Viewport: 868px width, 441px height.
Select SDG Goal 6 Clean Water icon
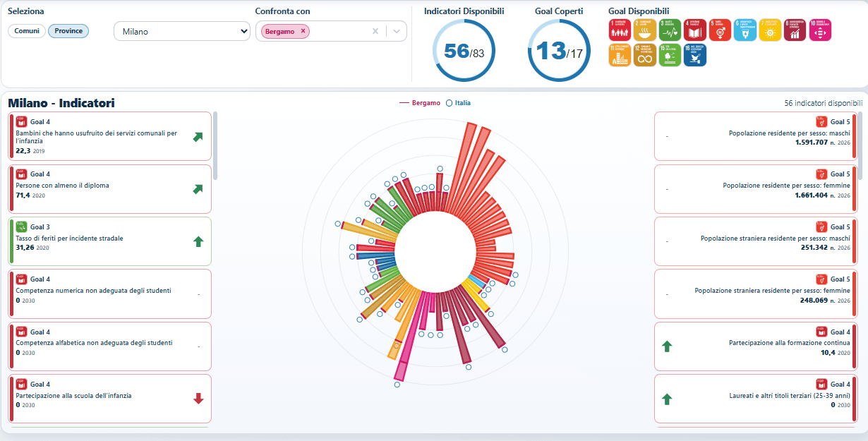pyautogui.click(x=745, y=30)
